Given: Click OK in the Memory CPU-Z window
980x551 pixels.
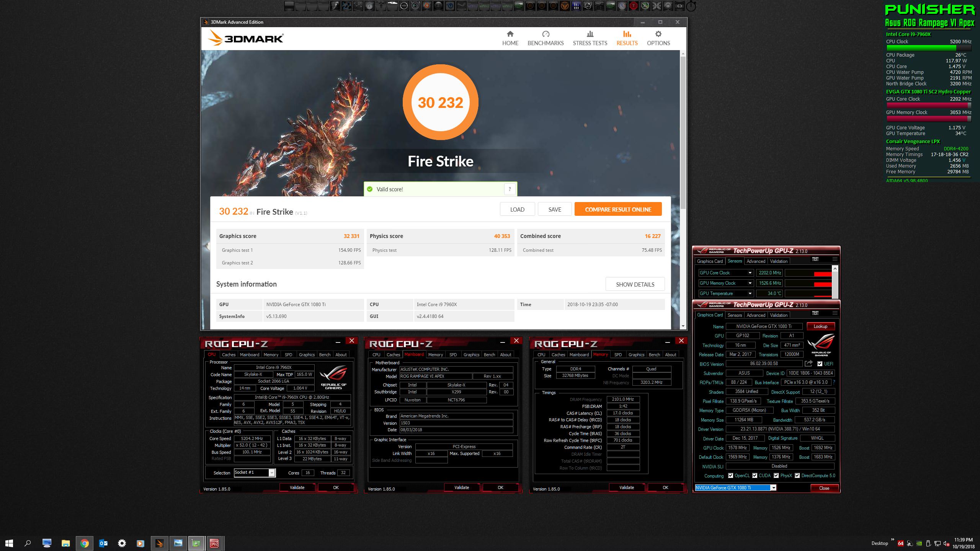Looking at the screenshot, I should coord(665,487).
